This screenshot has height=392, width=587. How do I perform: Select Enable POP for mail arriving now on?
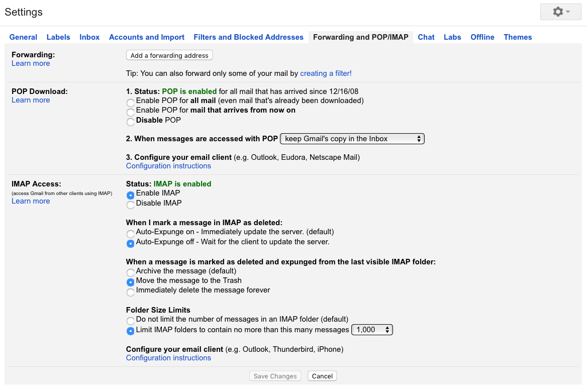coord(131,112)
